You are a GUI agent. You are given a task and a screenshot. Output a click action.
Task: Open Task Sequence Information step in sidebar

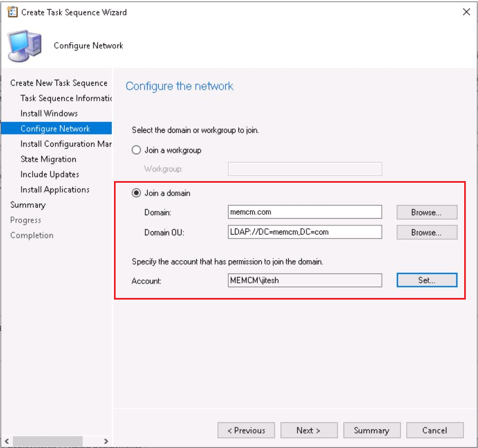pyautogui.click(x=66, y=98)
